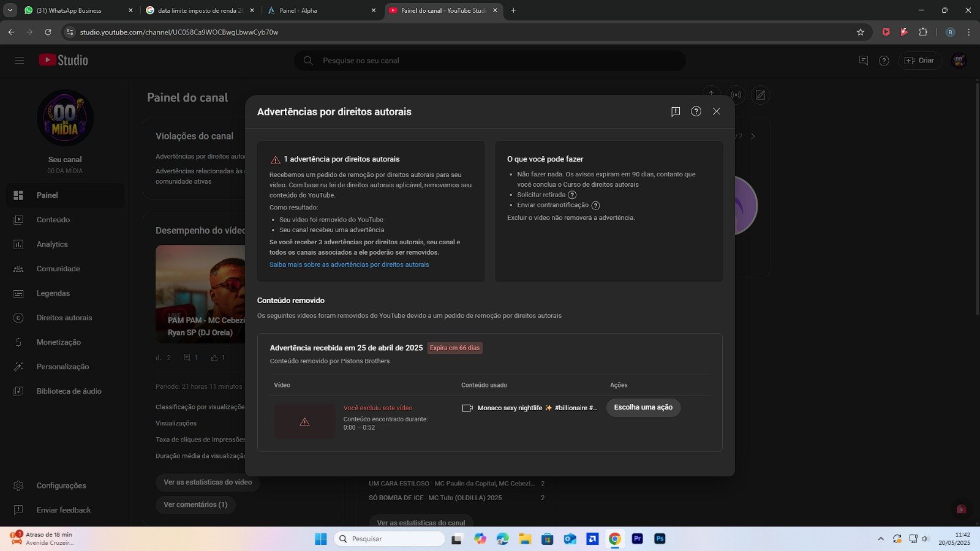Open Direitos autorais in the sidebar
The height and width of the screenshot is (551, 980).
pos(65,318)
